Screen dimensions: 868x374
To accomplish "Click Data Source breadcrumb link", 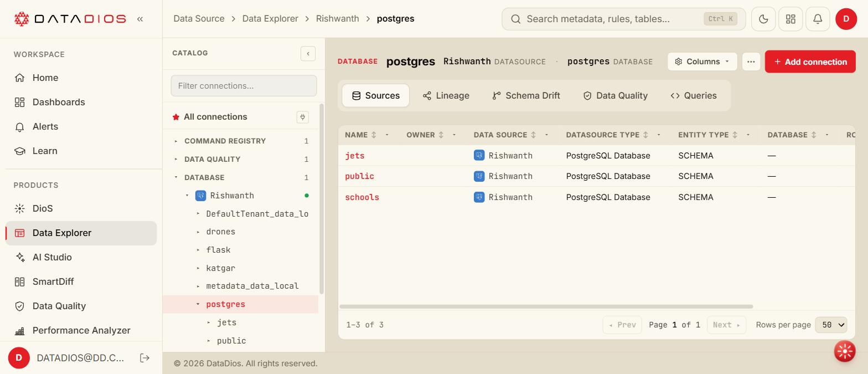I will [199, 19].
